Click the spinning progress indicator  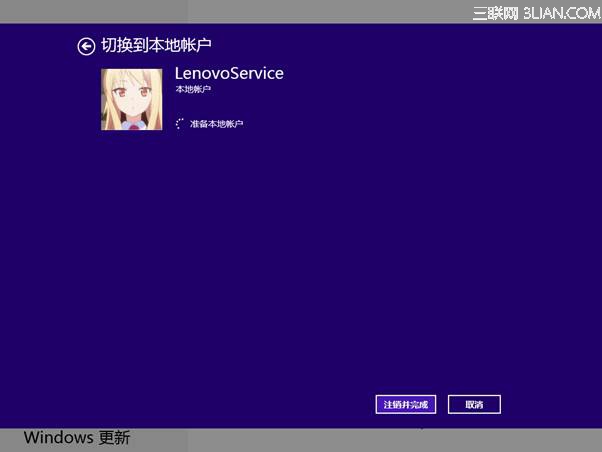(x=179, y=124)
